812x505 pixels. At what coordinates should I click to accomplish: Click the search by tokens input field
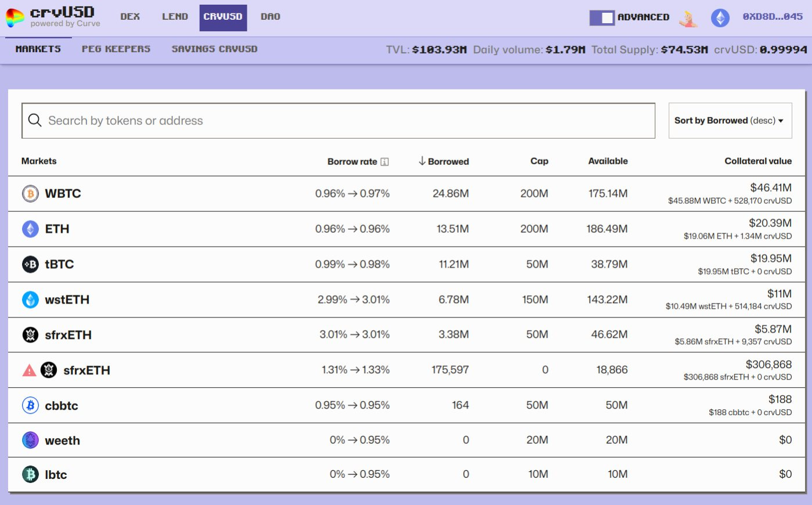point(338,121)
